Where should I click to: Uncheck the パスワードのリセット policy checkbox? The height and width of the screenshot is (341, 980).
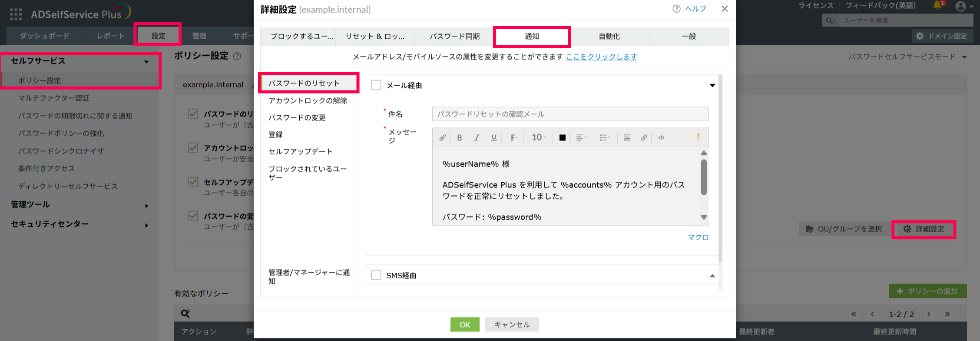pos(193,114)
